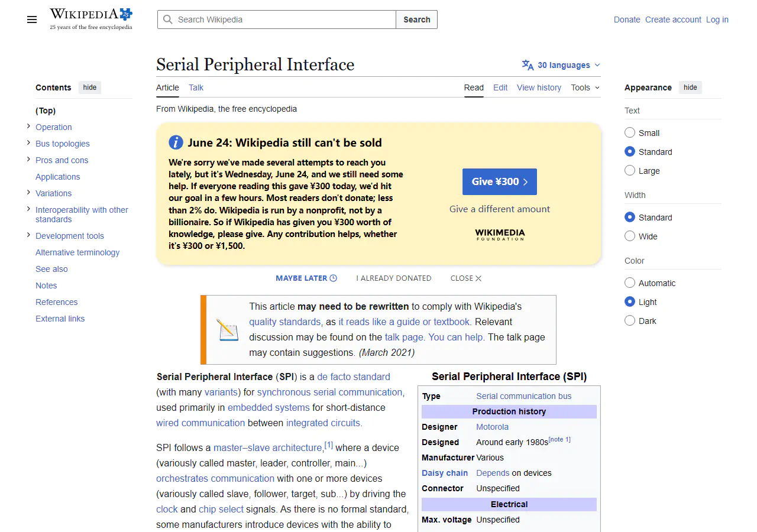The height and width of the screenshot is (532, 757).
Task: Click the integrated circuits link
Action: coord(323,423)
